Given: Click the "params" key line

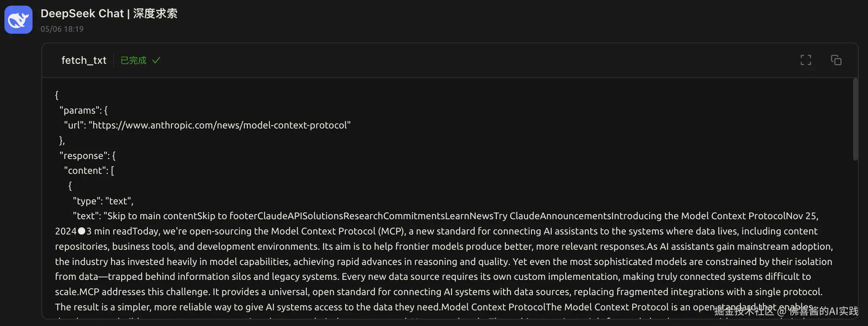Looking at the screenshot, I should [x=83, y=110].
